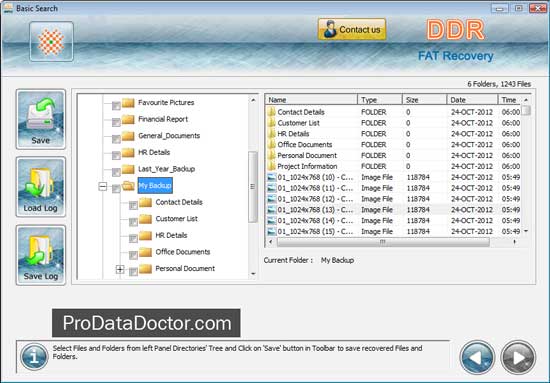Click the tree panel scroll up arrow
Viewport: 550px width, 383px height.
pyautogui.click(x=253, y=100)
